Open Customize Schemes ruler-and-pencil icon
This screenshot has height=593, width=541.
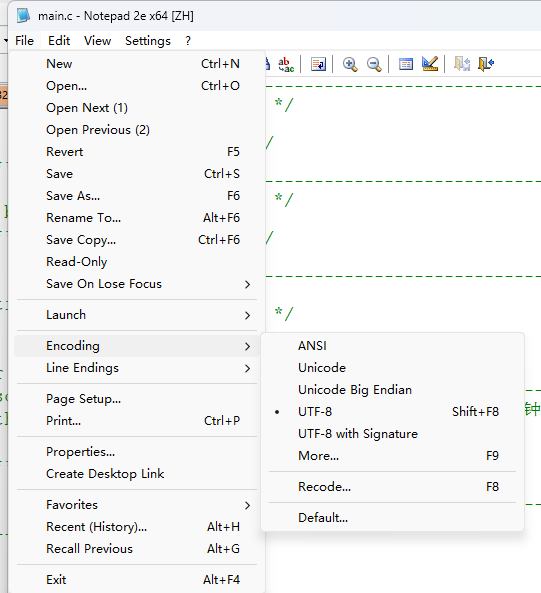(x=430, y=64)
